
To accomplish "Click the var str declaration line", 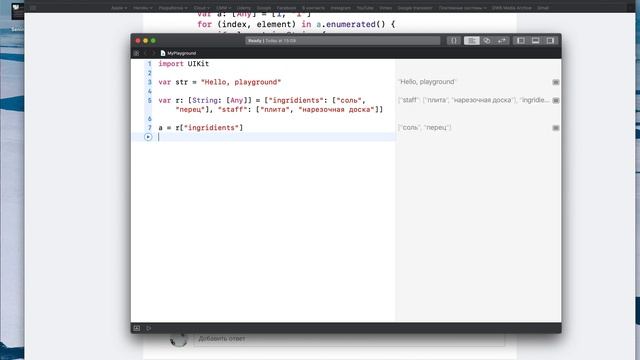I will coord(220,82).
